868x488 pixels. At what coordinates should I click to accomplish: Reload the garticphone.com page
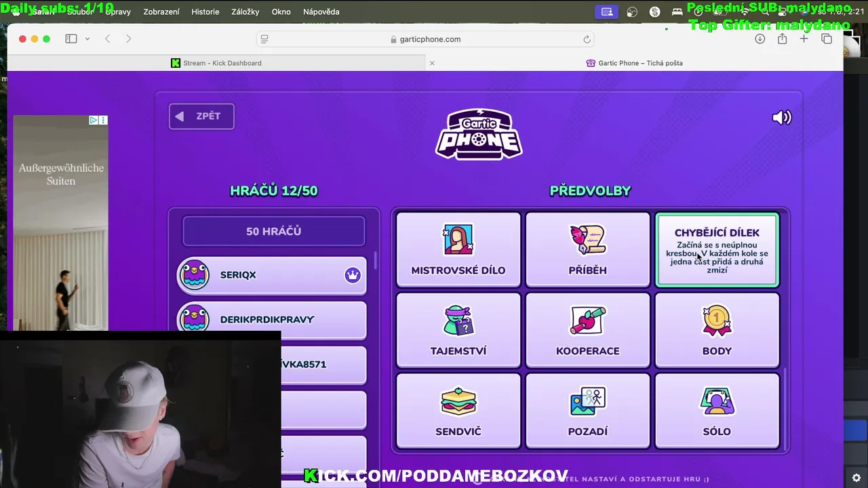(x=587, y=39)
